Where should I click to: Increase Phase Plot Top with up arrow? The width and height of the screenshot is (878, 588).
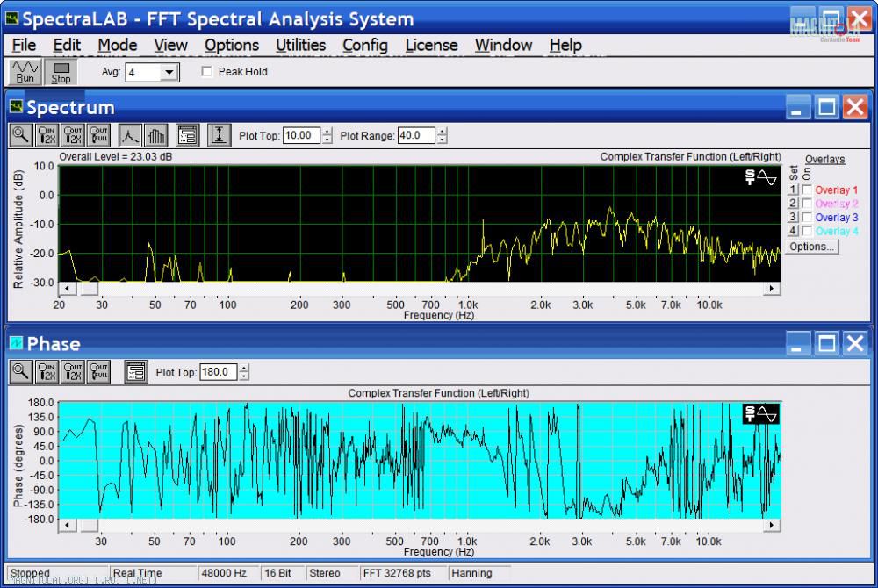(243, 368)
